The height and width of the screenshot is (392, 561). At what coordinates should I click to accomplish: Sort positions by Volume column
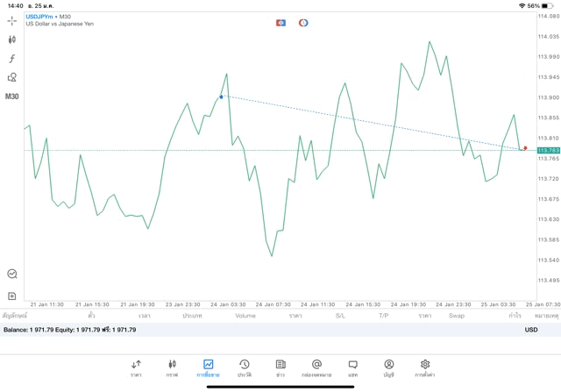pyautogui.click(x=245, y=315)
